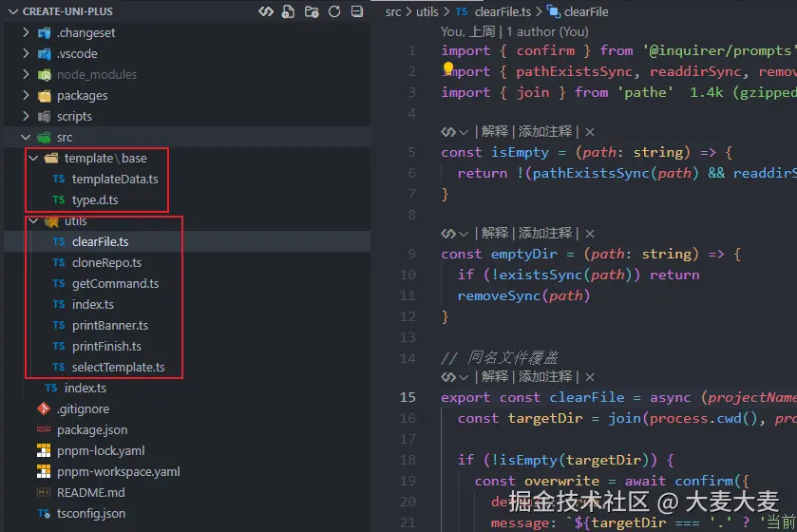Click the icon beside tsconfig.json

click(44, 514)
